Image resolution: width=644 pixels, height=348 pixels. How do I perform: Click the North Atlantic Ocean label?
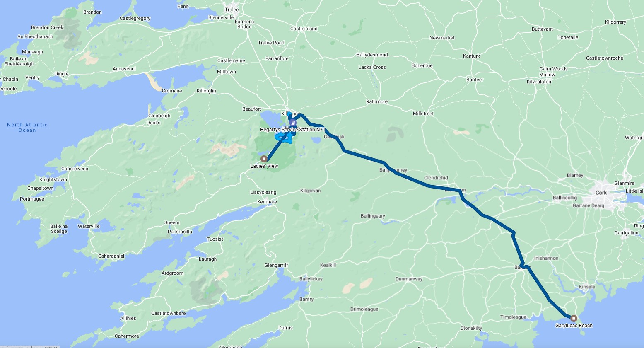[27, 127]
